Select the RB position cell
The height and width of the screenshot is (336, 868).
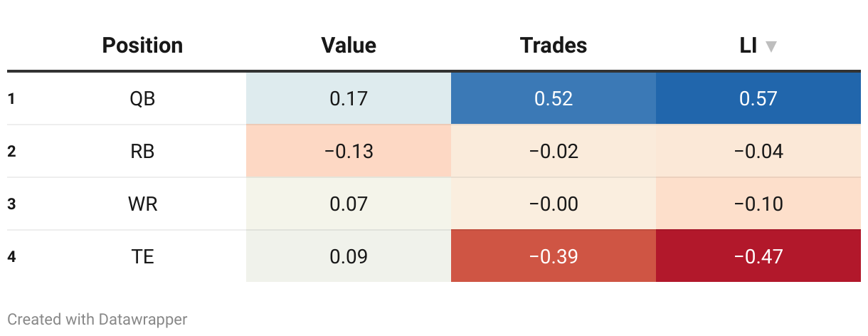[142, 151]
